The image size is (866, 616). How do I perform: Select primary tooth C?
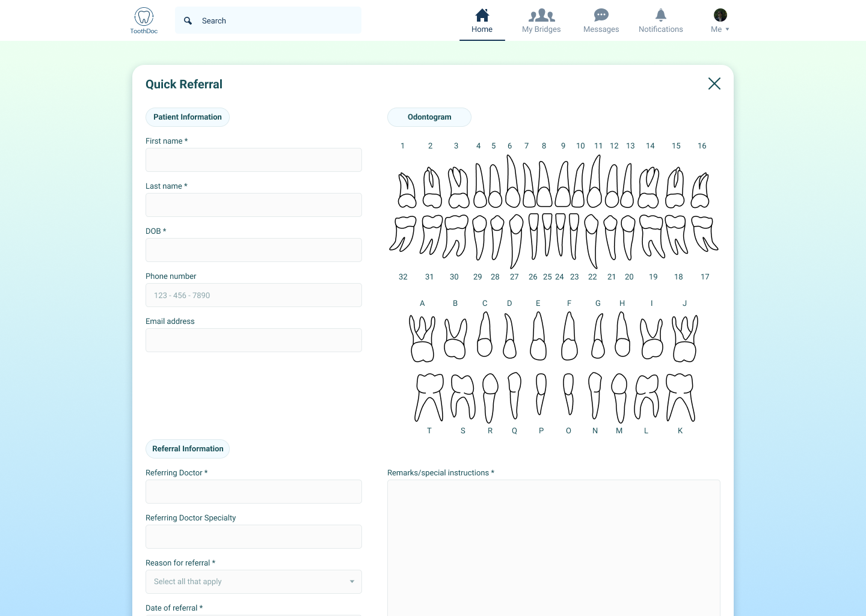485,334
